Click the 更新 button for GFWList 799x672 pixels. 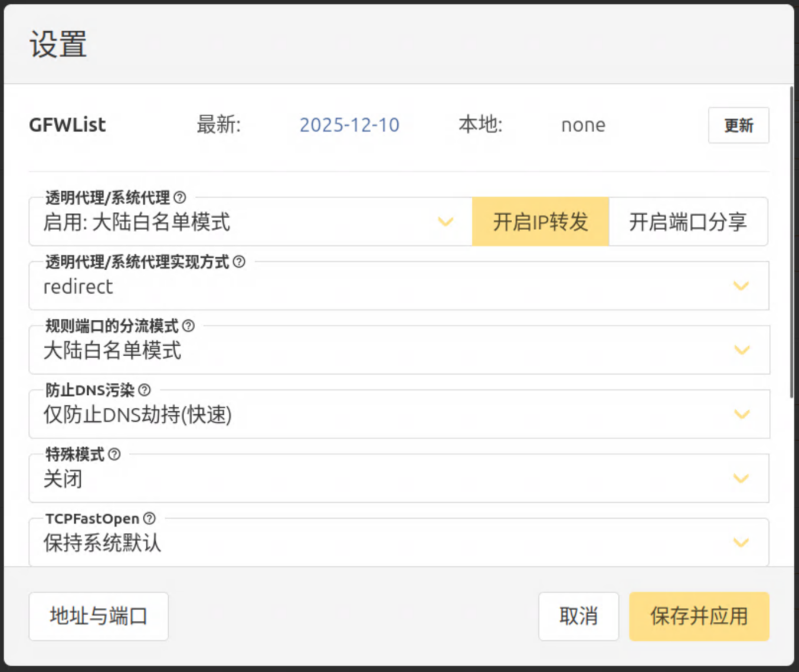(x=739, y=125)
